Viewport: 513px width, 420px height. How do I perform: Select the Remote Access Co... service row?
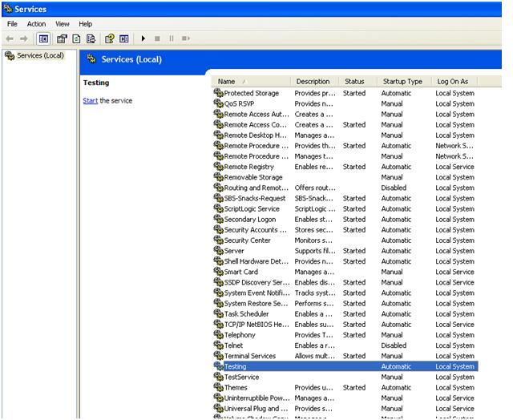345,124
